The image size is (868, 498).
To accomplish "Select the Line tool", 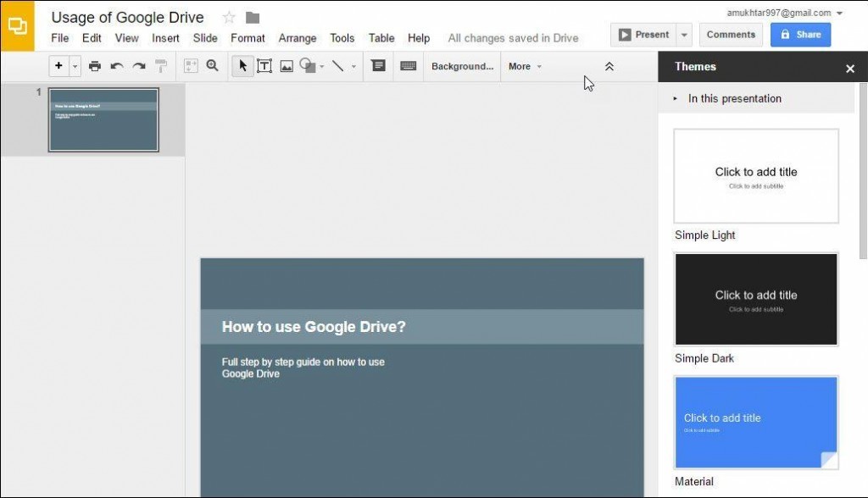I will click(x=337, y=66).
